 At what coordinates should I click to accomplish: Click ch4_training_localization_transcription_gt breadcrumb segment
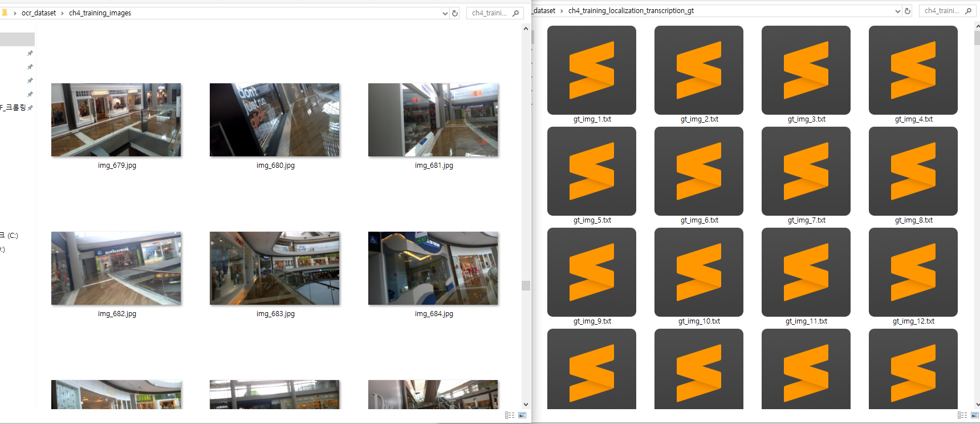tap(631, 11)
